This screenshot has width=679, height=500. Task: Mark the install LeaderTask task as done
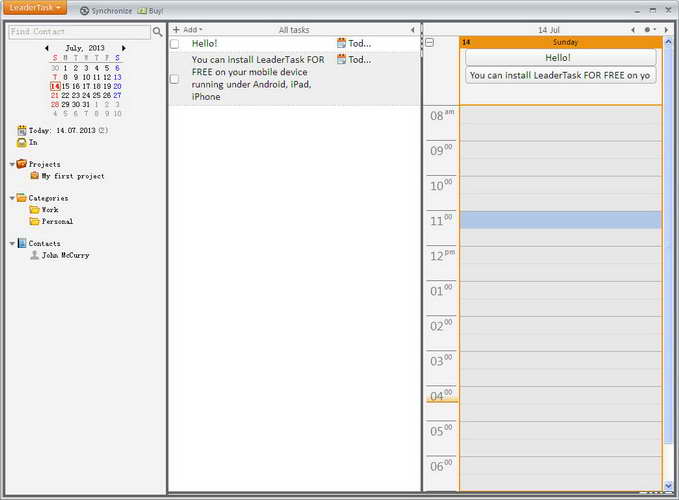click(175, 79)
